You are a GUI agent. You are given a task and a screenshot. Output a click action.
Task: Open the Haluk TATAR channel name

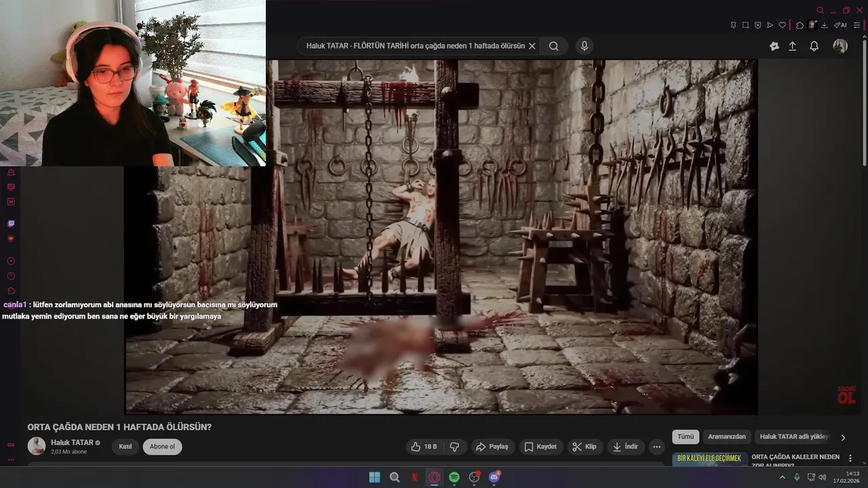[x=72, y=443]
